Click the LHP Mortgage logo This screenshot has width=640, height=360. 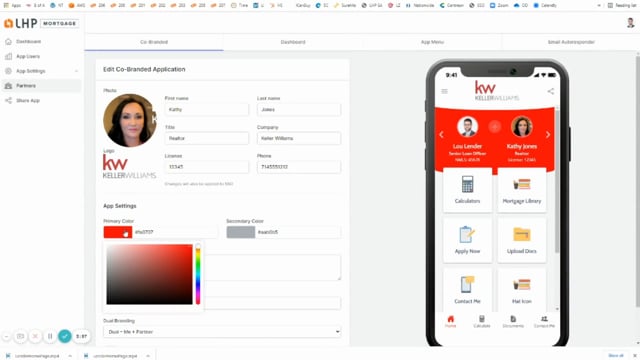[x=41, y=23]
